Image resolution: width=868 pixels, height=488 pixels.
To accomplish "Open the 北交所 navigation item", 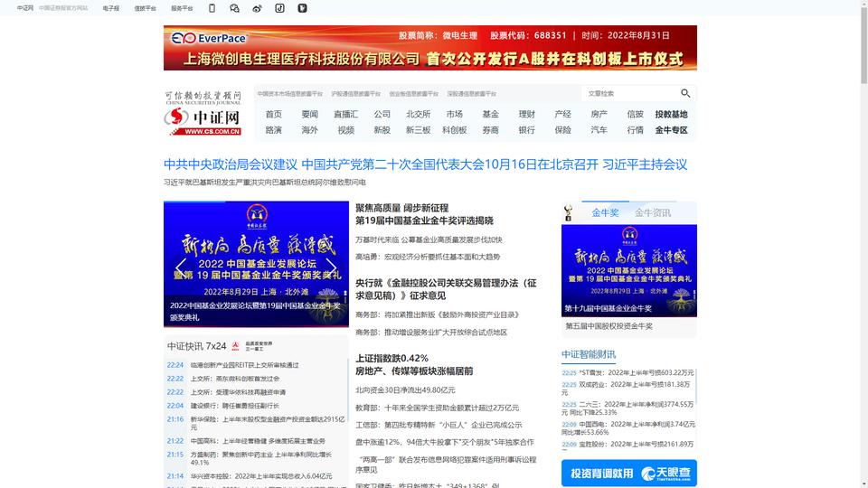I will coord(418,114).
